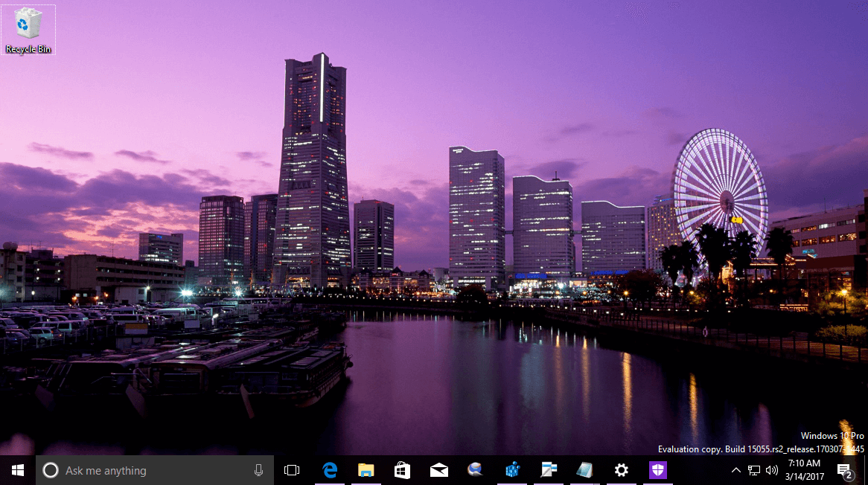Open Settings from the taskbar

click(x=621, y=470)
